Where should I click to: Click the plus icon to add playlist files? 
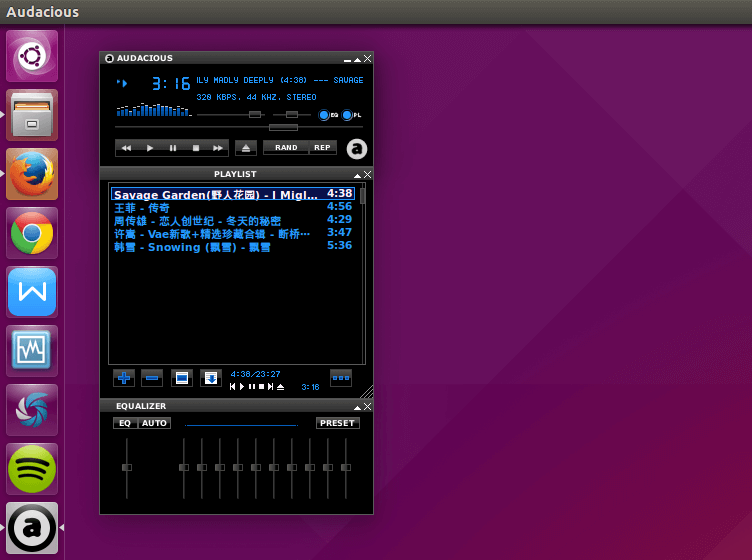(x=124, y=378)
